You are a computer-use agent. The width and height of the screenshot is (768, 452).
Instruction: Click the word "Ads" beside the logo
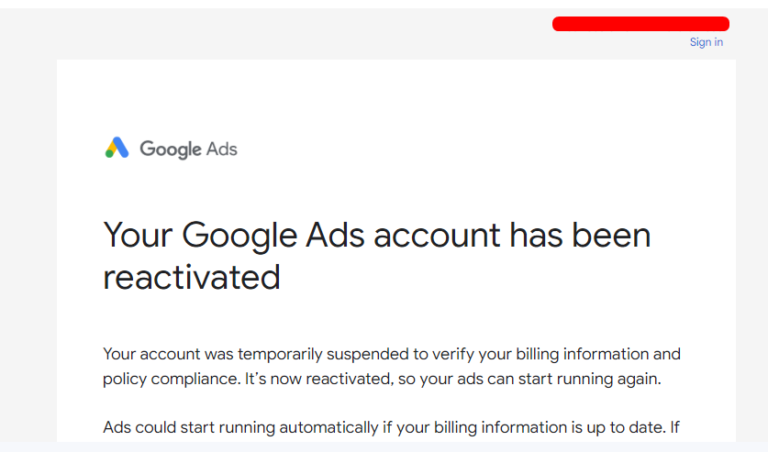coord(221,149)
